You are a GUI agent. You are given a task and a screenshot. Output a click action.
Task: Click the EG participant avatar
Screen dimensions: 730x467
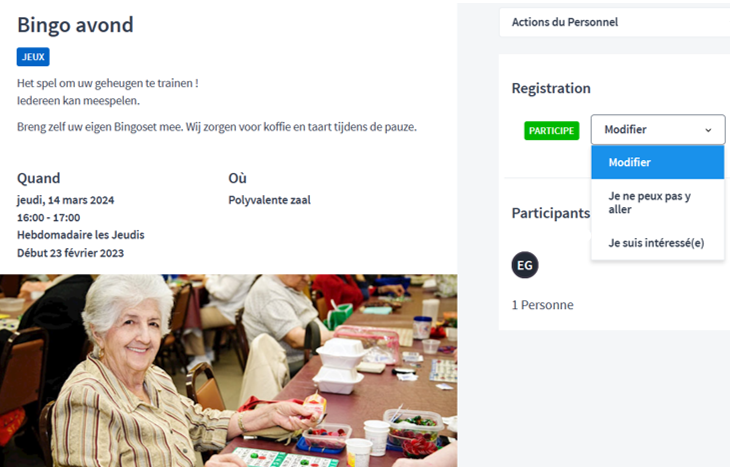point(525,265)
